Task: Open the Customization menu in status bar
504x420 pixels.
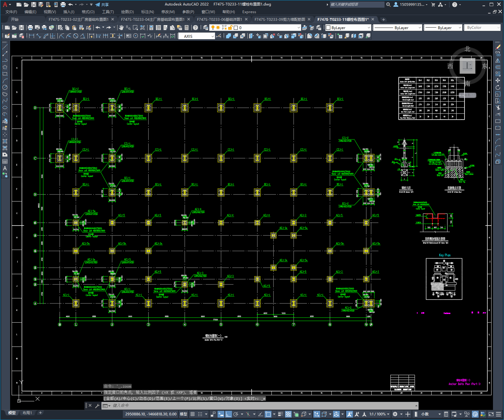Action: 499,414
